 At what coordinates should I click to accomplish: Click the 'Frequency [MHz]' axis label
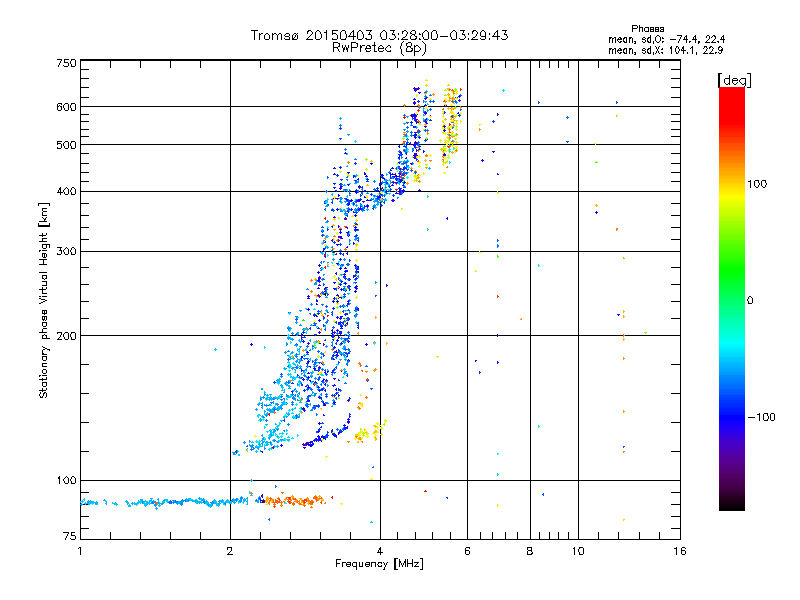pos(379,564)
